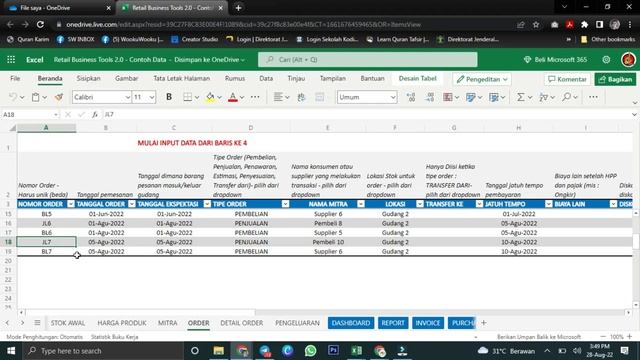Click the format as table icon
Viewport: 640px width, 360px height.
coord(471,97)
